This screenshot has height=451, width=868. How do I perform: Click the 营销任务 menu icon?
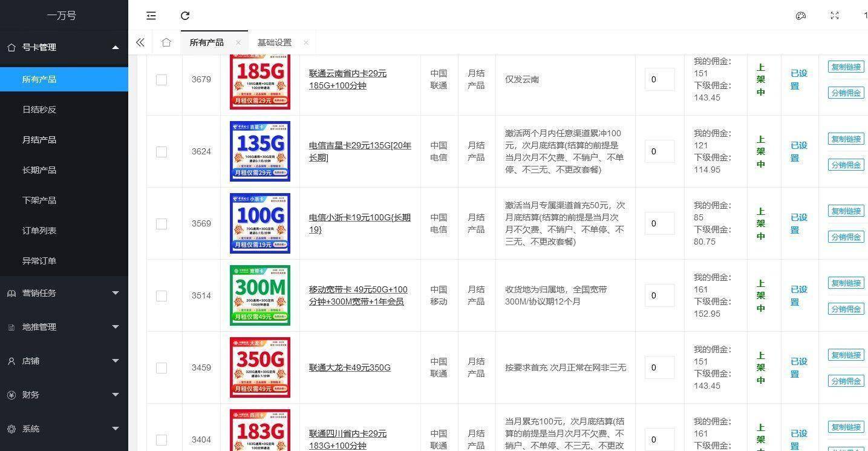tap(11, 293)
